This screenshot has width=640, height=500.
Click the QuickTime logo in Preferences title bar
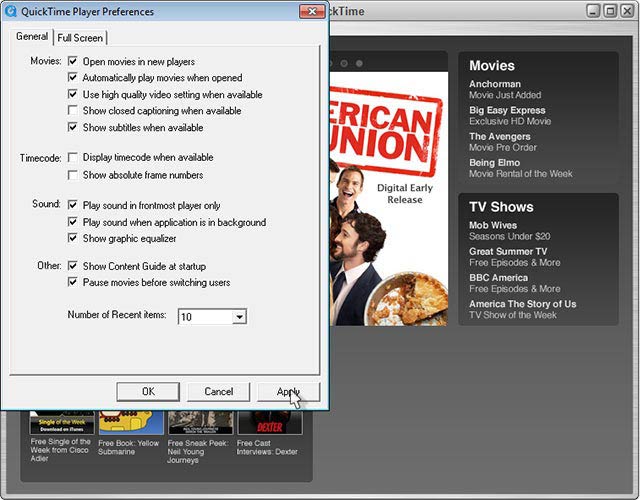click(11, 12)
